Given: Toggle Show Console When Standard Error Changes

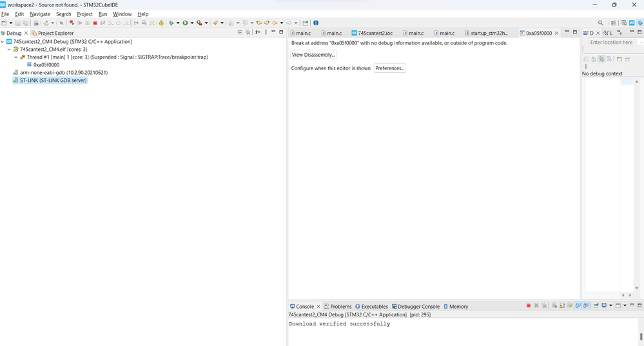Looking at the screenshot, I should [586, 306].
